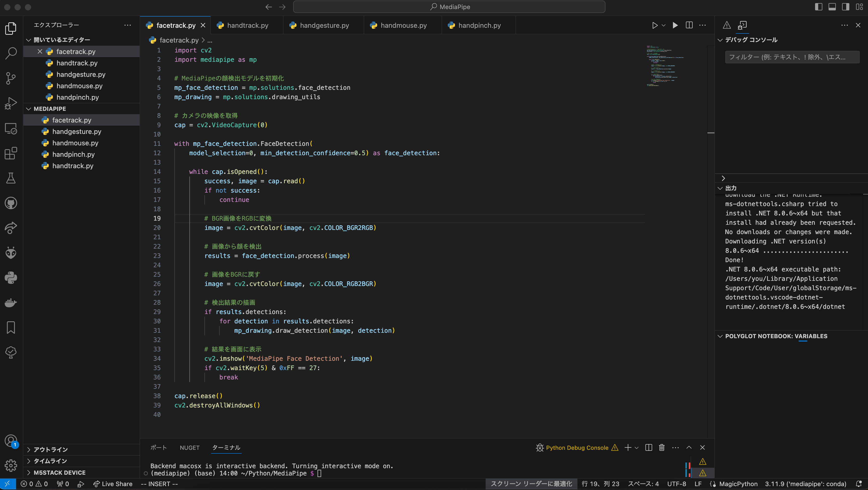
Task: Open the NUGET panel tab
Action: tap(190, 447)
